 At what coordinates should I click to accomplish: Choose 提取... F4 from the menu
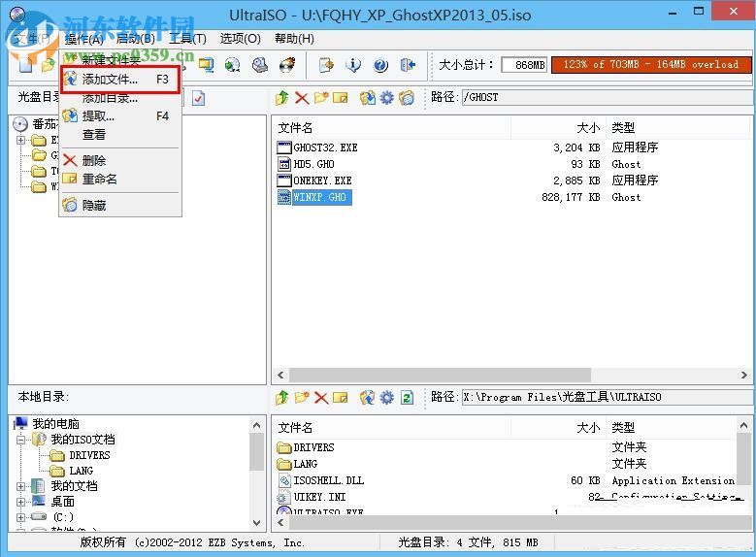click(120, 116)
